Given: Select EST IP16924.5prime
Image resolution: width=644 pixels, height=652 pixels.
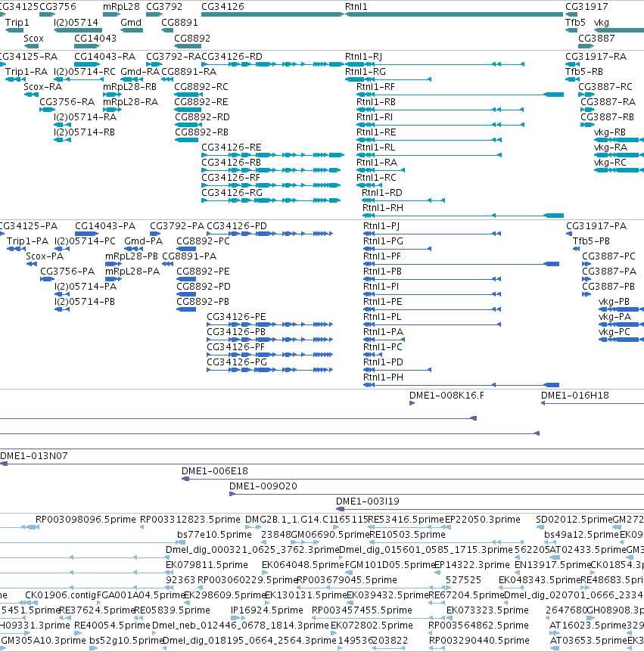Looking at the screenshot, I should click(266, 610).
